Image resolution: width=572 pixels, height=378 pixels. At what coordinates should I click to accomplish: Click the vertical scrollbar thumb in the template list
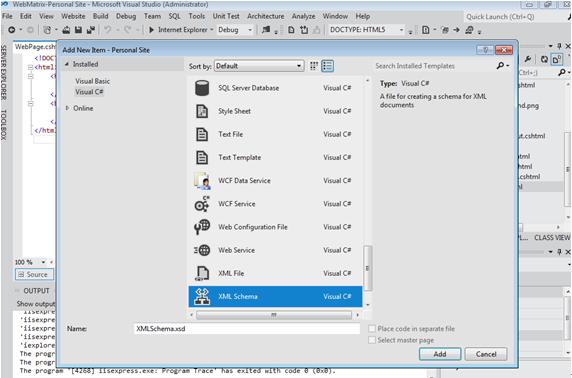(x=367, y=268)
